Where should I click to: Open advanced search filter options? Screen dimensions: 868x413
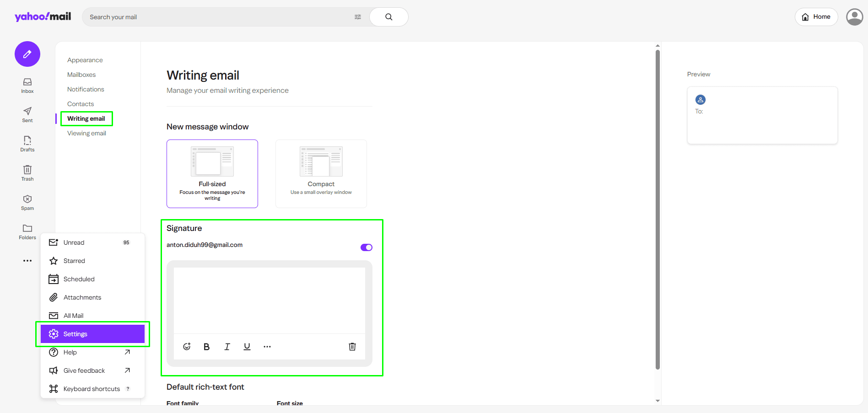tap(358, 17)
